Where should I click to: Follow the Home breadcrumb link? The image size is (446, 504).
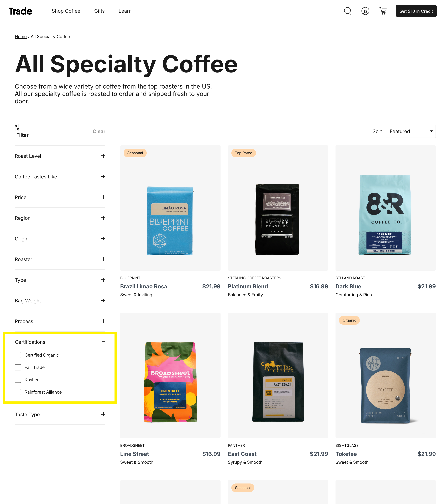[21, 37]
